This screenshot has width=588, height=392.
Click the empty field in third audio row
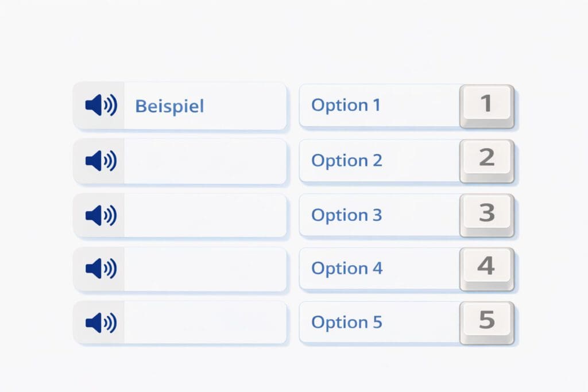[x=205, y=215]
